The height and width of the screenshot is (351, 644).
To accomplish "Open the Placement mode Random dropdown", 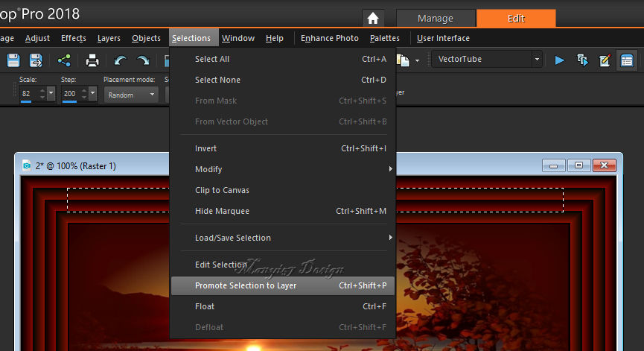I will coord(131,95).
